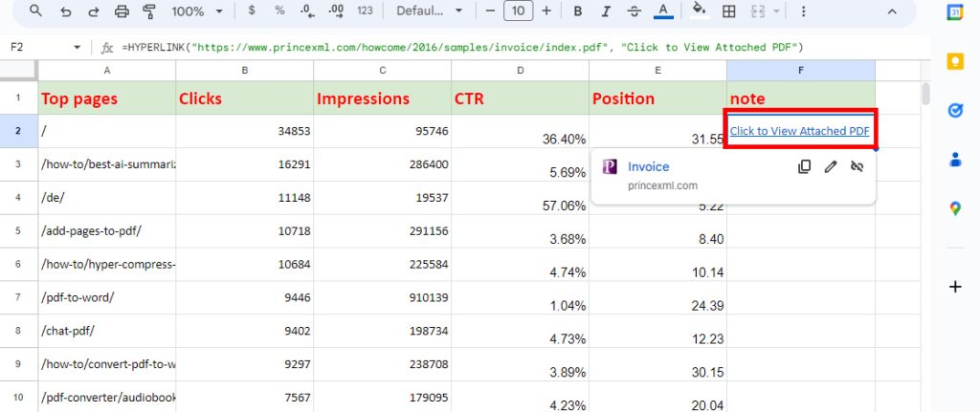Viewport: 980px width, 412px height.
Task: Edit link with pencil icon
Action: (830, 166)
